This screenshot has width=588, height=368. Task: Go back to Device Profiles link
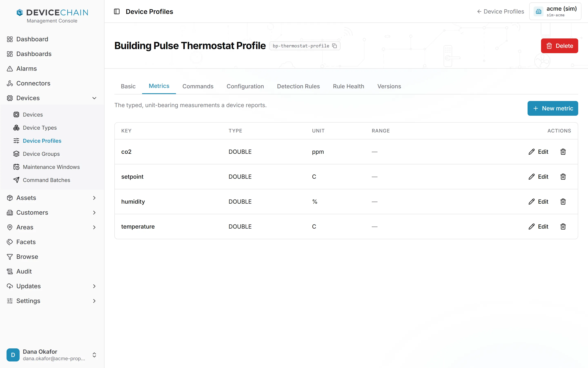500,11
